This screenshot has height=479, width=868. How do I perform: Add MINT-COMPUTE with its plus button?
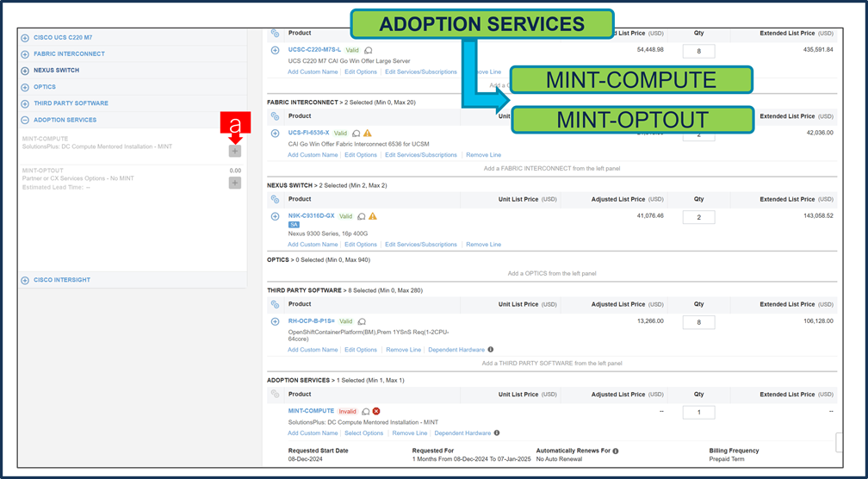(x=235, y=151)
